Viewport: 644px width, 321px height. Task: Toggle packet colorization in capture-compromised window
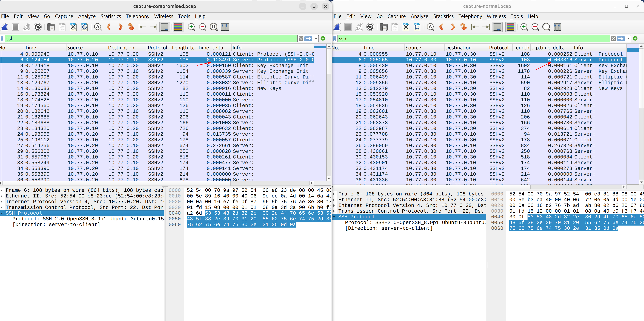tap(178, 27)
